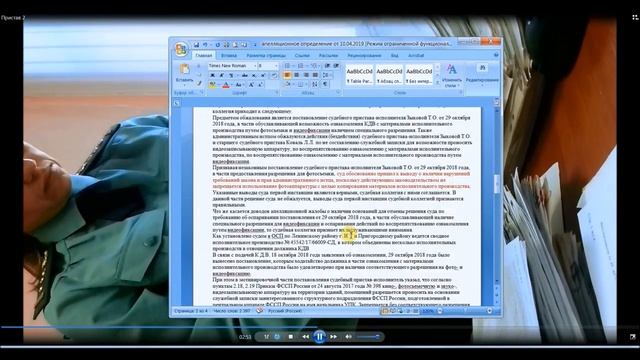Expand the Редактирование (Editing) group menu
Viewport: 640px width, 360px height.
482,74
